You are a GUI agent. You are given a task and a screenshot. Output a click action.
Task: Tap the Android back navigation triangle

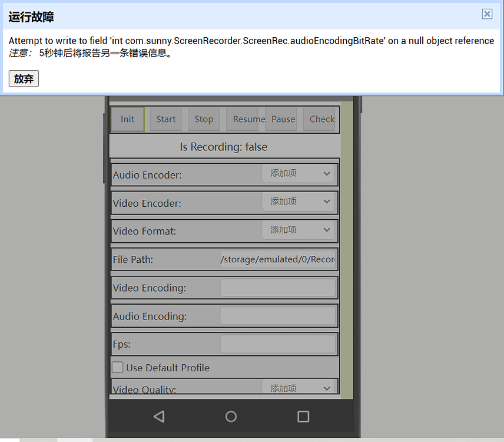point(158,416)
